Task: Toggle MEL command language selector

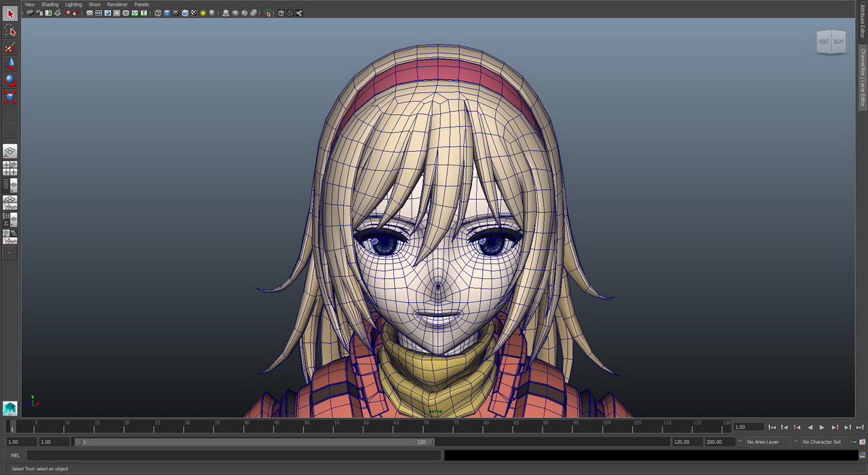Action: coord(15,455)
